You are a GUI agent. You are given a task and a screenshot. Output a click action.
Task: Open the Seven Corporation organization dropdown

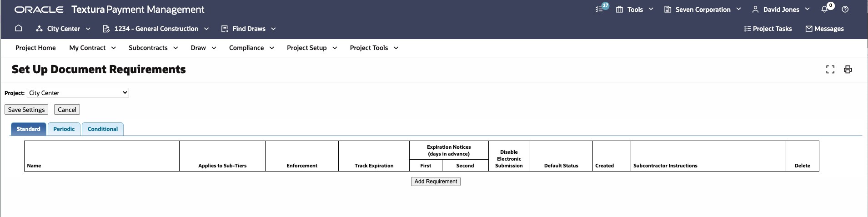click(x=702, y=9)
